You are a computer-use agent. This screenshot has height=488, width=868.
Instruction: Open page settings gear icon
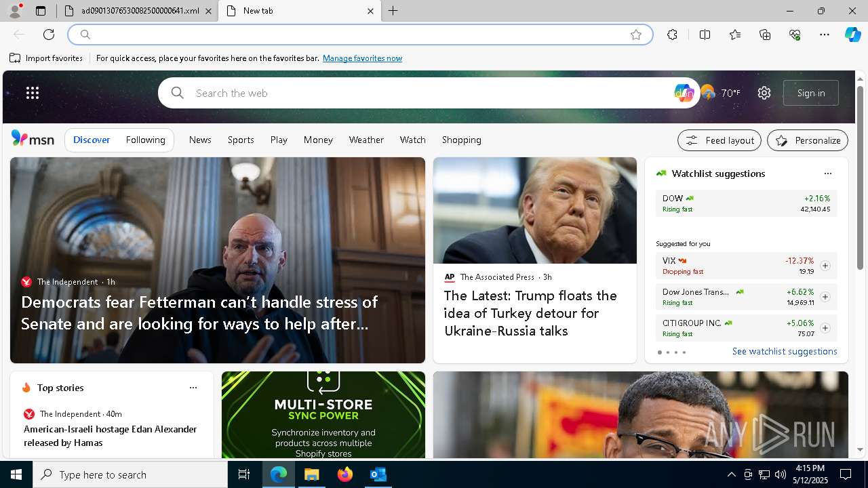coord(764,93)
